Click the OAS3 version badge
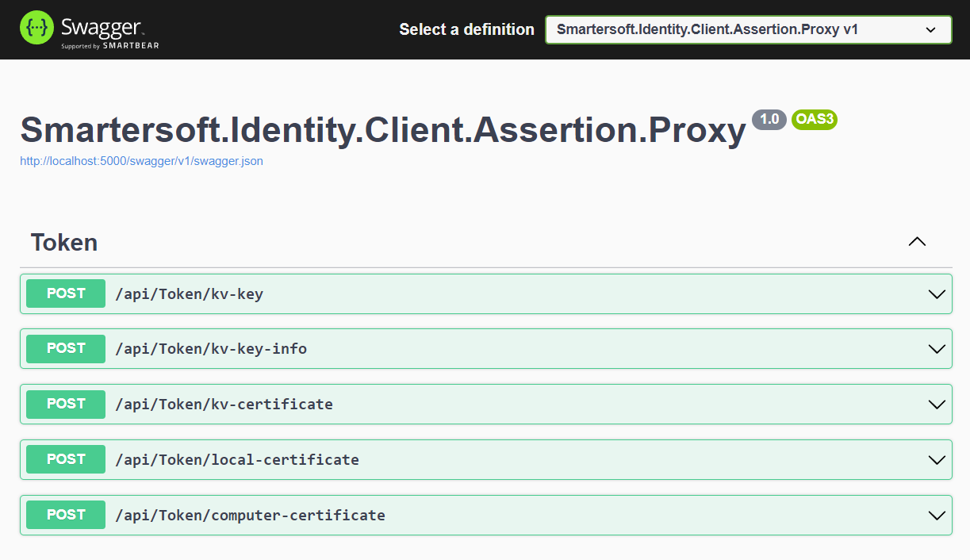Screen dimensions: 970x560 (x=814, y=120)
